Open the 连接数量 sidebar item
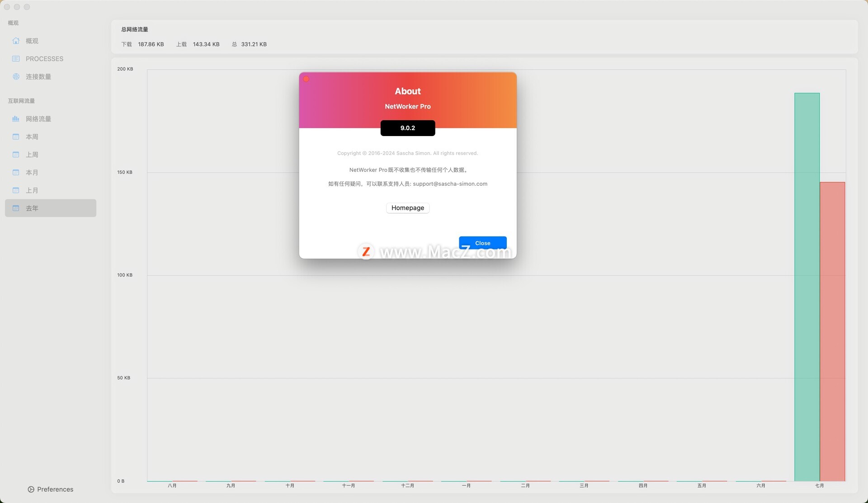Screen dimensions: 868x503 click(x=50, y=76)
